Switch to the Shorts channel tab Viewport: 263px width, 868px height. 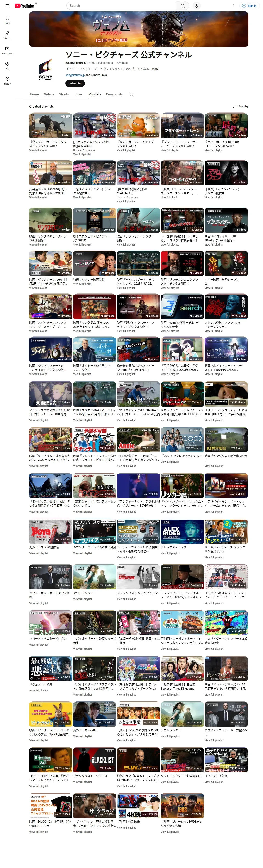coord(64,94)
